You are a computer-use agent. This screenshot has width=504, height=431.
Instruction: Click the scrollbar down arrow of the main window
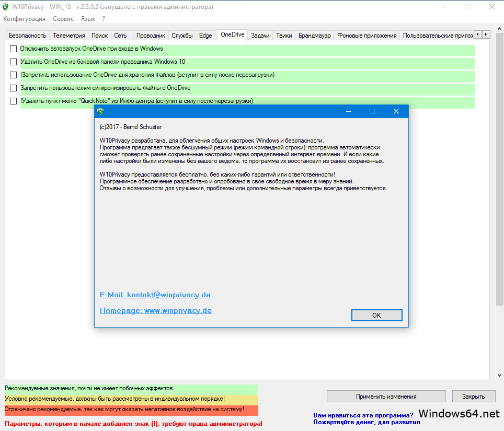(x=499, y=375)
